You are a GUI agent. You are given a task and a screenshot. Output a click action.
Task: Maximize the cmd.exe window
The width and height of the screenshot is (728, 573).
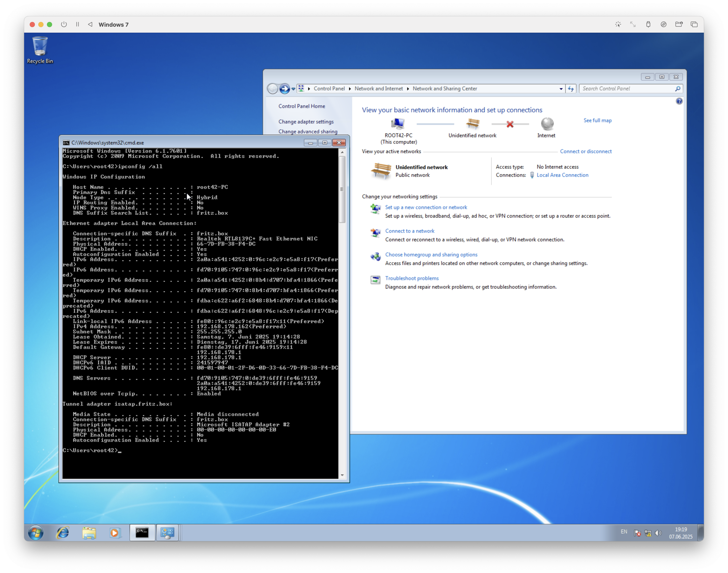[x=325, y=143]
